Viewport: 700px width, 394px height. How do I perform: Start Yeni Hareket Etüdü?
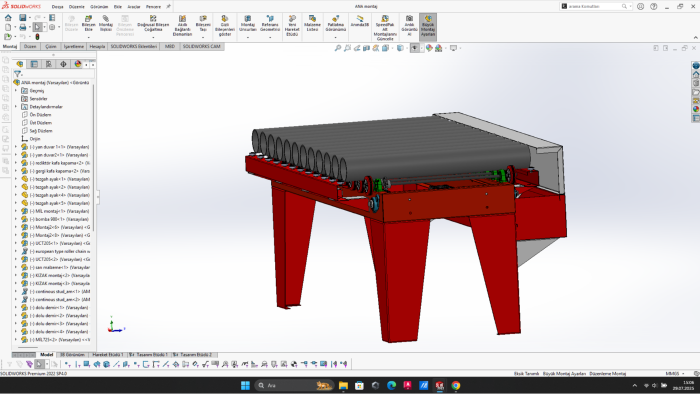coord(292,25)
